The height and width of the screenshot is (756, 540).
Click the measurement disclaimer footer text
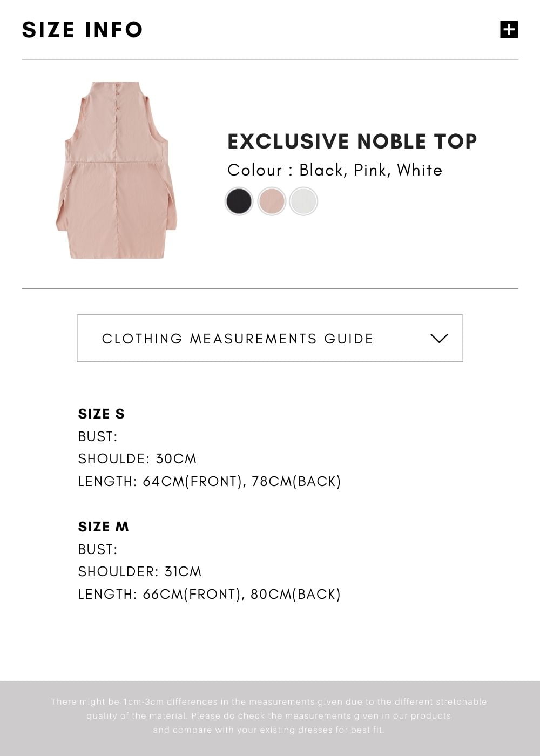point(269,715)
